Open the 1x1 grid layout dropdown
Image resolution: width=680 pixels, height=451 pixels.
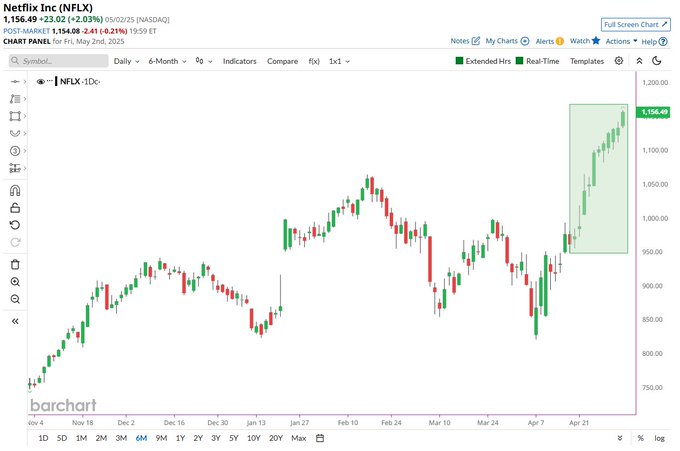(x=339, y=61)
